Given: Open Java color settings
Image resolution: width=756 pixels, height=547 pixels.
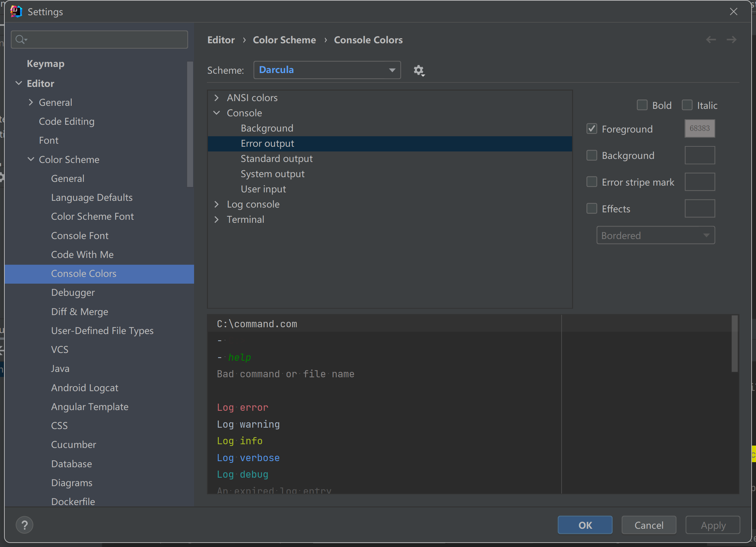Looking at the screenshot, I should click(60, 368).
